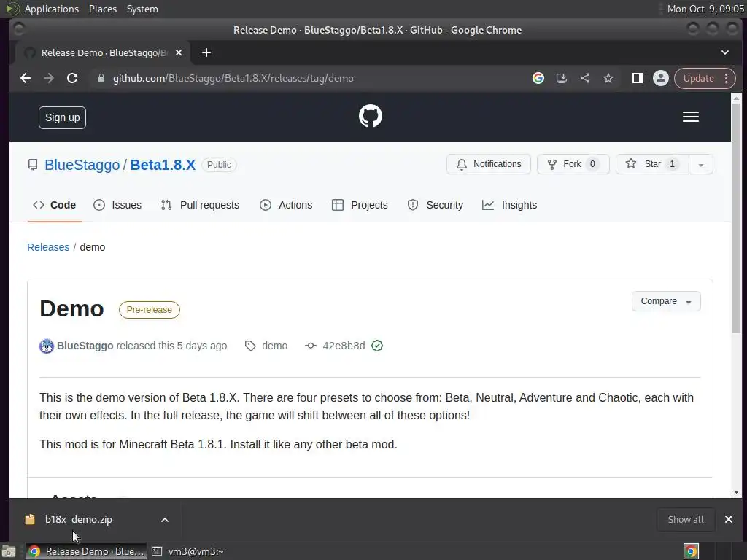Click BlueStaggo's avatar image
This screenshot has width=747, height=560.
click(x=47, y=346)
